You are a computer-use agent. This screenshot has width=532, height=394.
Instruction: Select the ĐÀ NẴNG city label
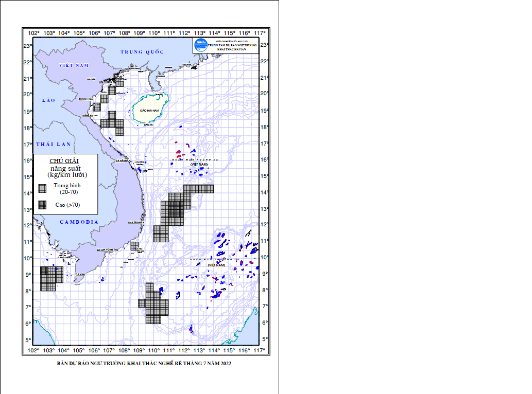coord(121,160)
